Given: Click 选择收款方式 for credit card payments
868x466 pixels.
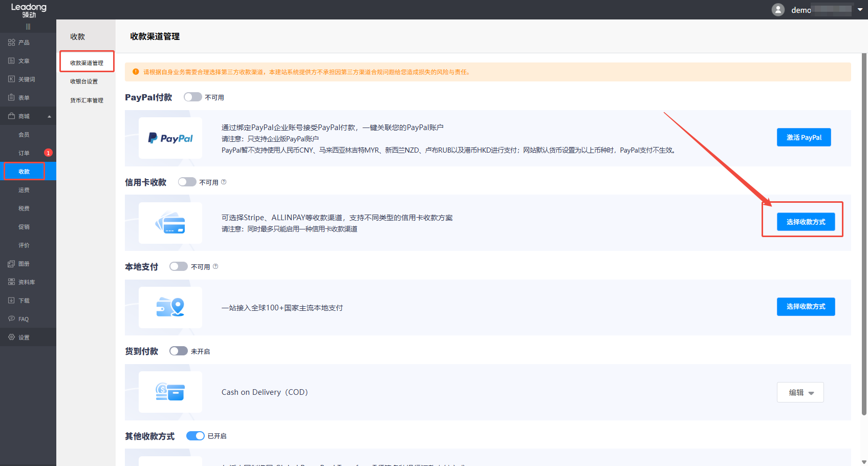Looking at the screenshot, I should 806,221.
